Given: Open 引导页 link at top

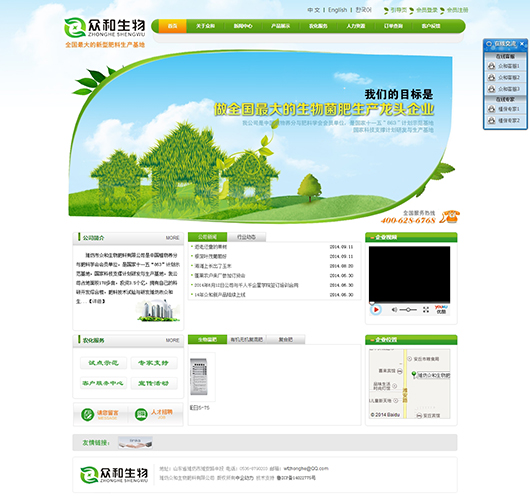Looking at the screenshot, I should pyautogui.click(x=399, y=10).
